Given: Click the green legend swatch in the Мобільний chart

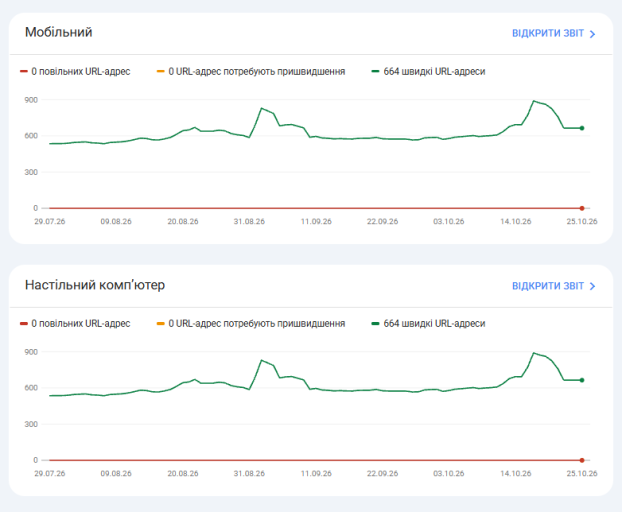Looking at the screenshot, I should [375, 71].
